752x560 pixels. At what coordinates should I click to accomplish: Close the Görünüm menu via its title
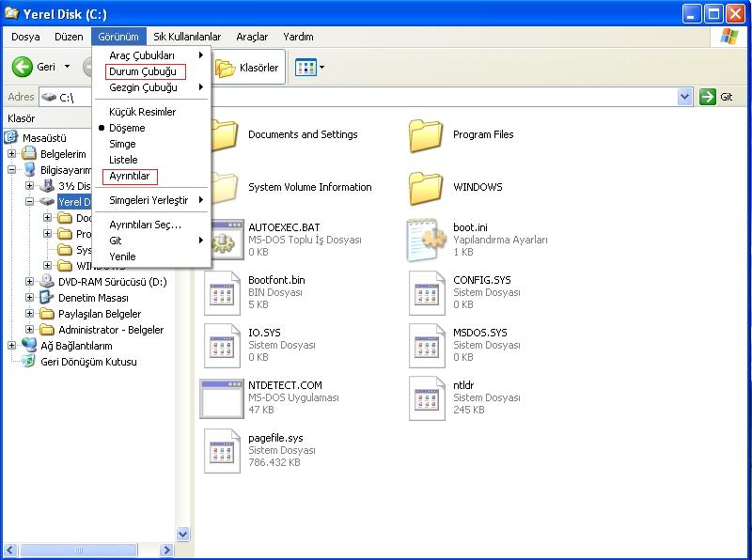tap(118, 37)
